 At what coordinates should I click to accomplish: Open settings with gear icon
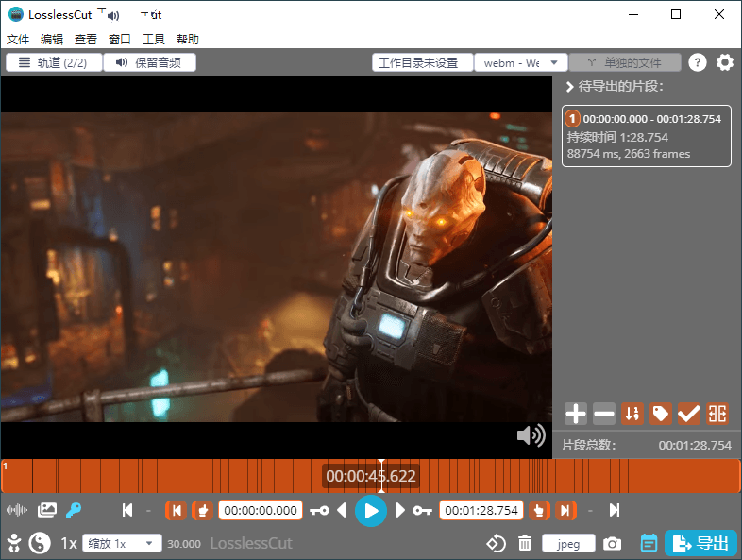pyautogui.click(x=724, y=63)
